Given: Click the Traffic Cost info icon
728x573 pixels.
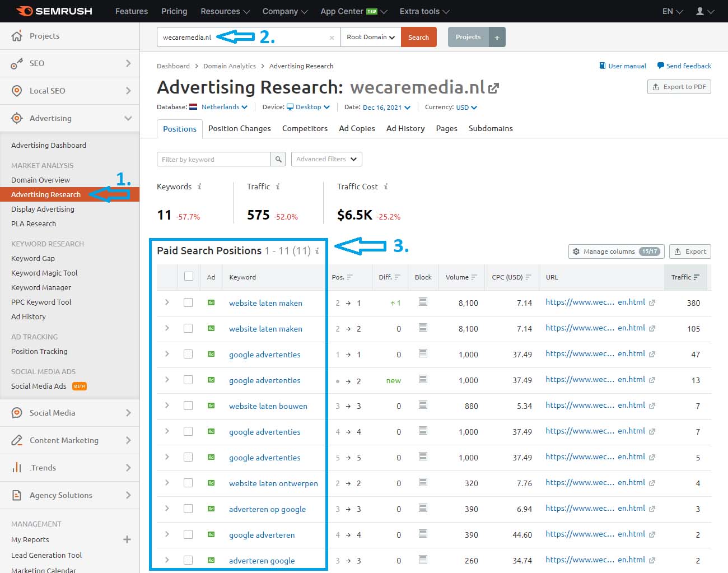Looking at the screenshot, I should 386,187.
